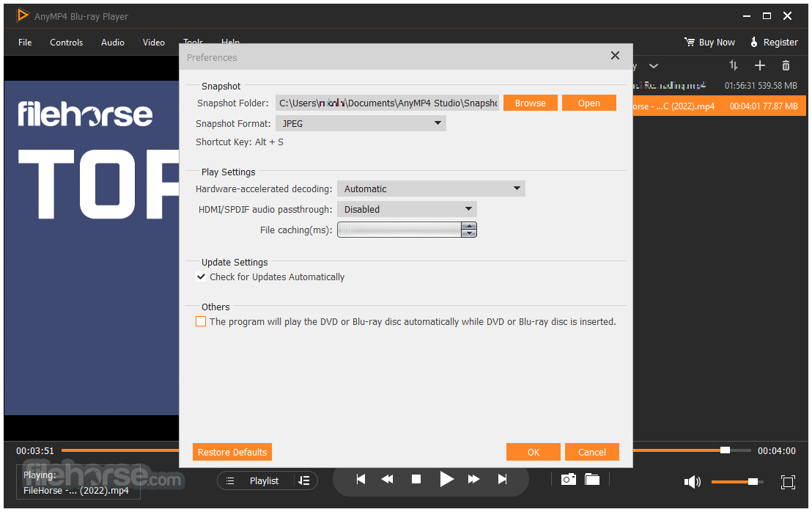812x512 pixels.
Task: Click the 00:03:51 elapsed time label
Action: tap(34, 451)
